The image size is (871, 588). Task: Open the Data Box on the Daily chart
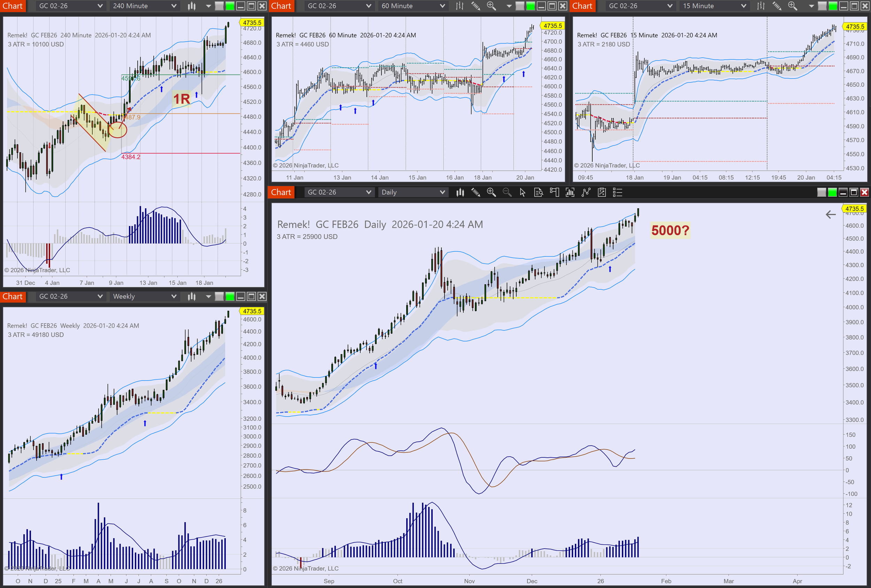[x=539, y=192]
